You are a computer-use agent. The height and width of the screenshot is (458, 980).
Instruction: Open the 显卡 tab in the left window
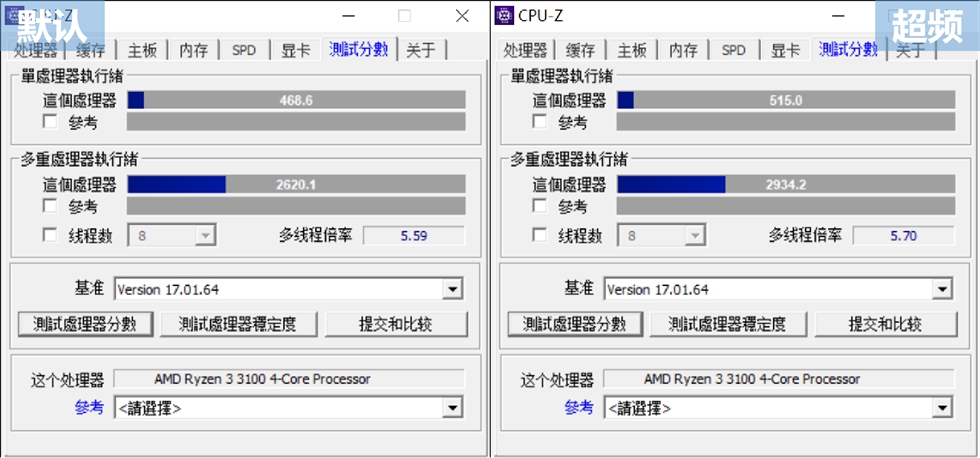tap(296, 50)
